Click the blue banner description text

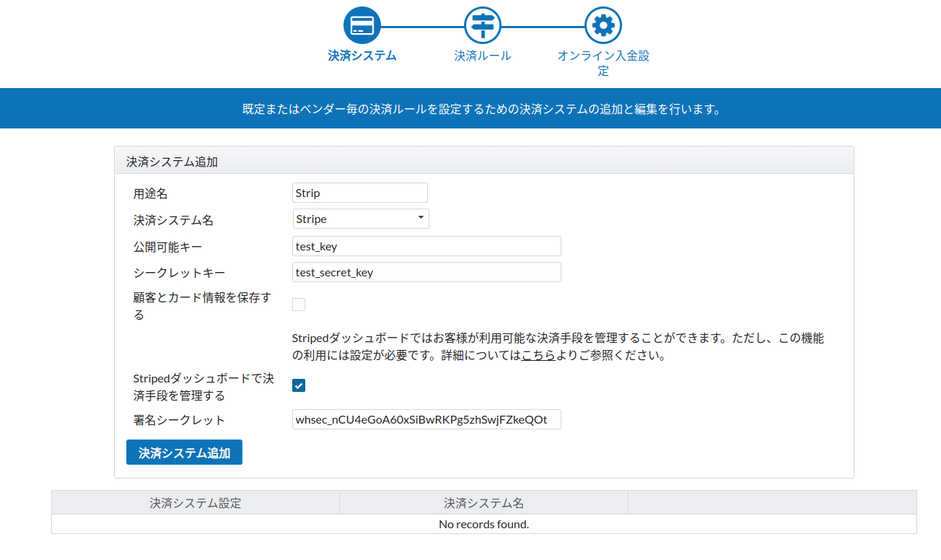[482, 110]
